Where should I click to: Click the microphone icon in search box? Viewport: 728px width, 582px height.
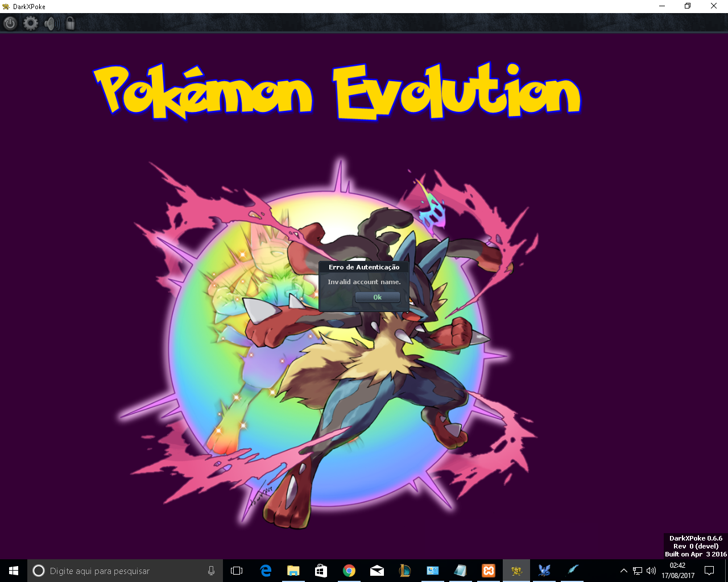coord(211,571)
